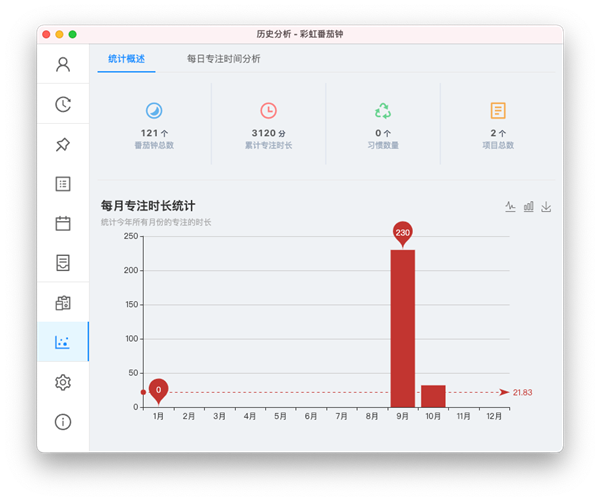Click the red focus duration clock icon
The width and height of the screenshot is (600, 501).
click(269, 111)
